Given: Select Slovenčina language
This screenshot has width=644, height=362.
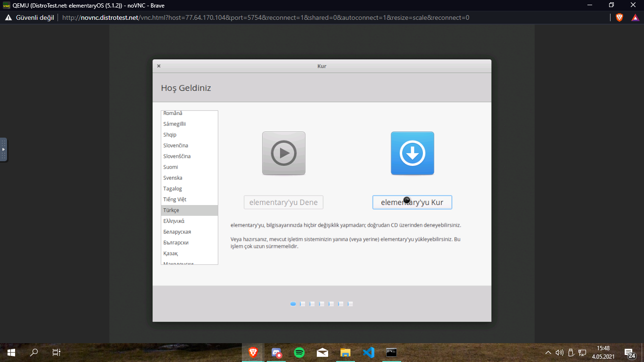Looking at the screenshot, I should pos(190,146).
